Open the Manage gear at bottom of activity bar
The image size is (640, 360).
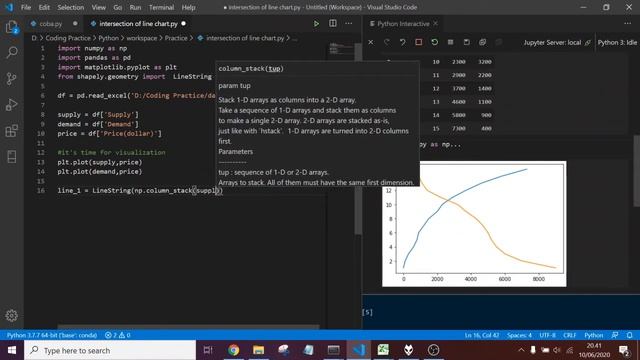click(x=11, y=315)
